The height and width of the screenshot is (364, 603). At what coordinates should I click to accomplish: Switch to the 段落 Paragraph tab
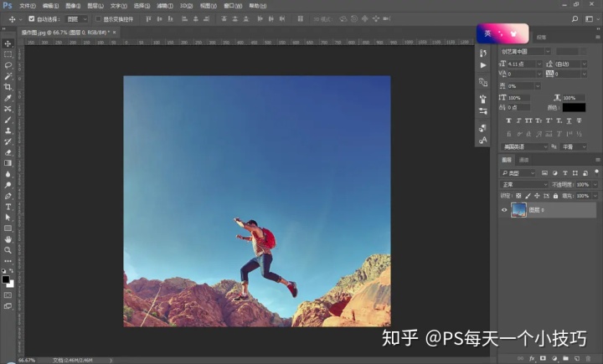(541, 38)
